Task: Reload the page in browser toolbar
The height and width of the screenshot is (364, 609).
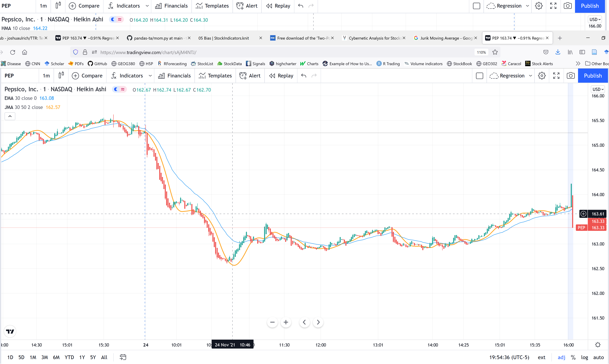Action: pos(13,52)
